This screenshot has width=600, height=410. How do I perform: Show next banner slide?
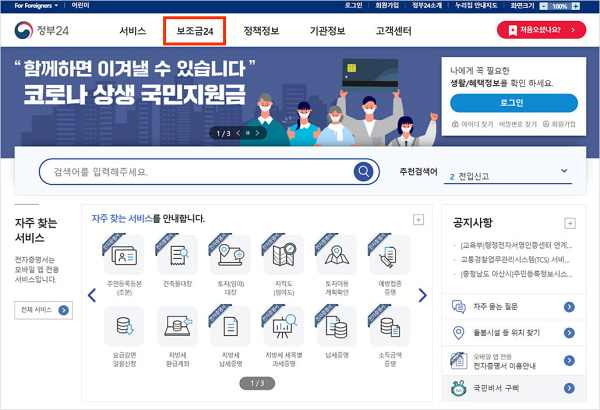(258, 133)
